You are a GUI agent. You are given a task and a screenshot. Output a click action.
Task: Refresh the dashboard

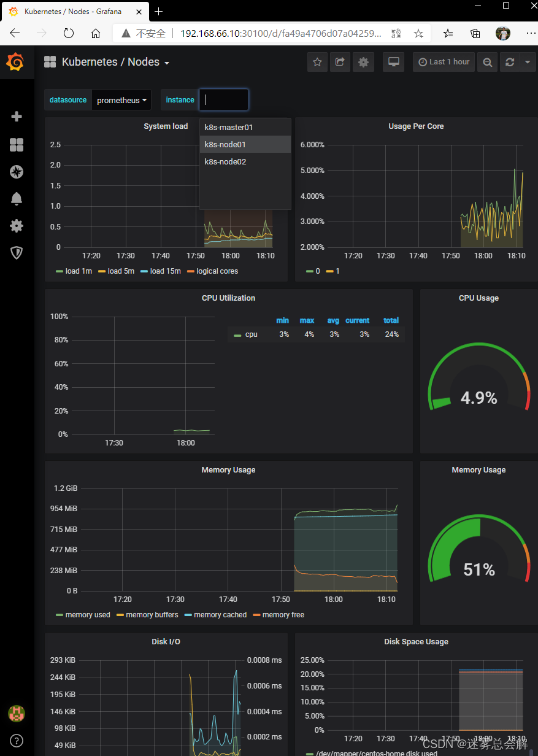pos(509,62)
